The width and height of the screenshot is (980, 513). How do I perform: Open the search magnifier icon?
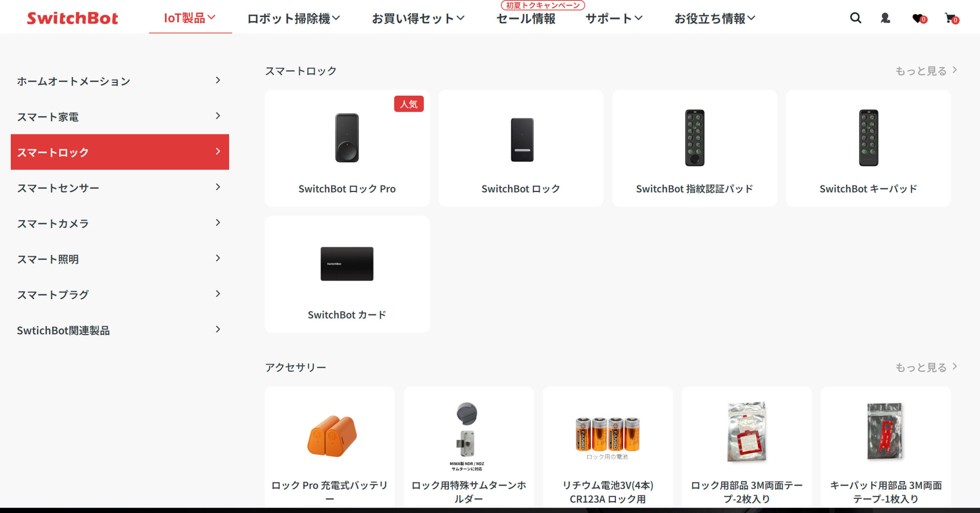[x=856, y=18]
